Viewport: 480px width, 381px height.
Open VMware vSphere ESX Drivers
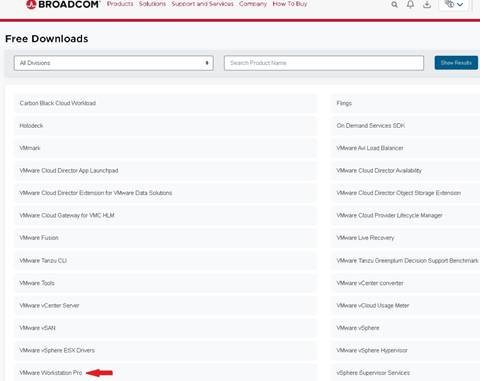tap(165, 350)
